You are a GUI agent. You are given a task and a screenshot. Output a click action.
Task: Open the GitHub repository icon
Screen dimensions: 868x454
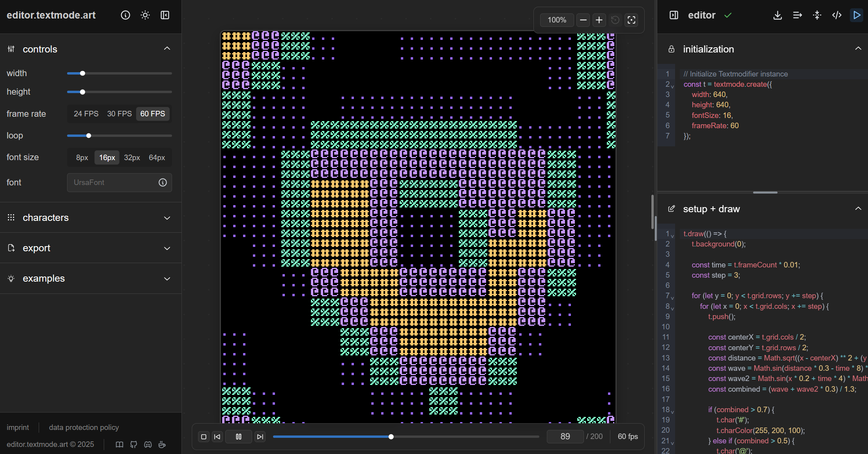pyautogui.click(x=133, y=445)
